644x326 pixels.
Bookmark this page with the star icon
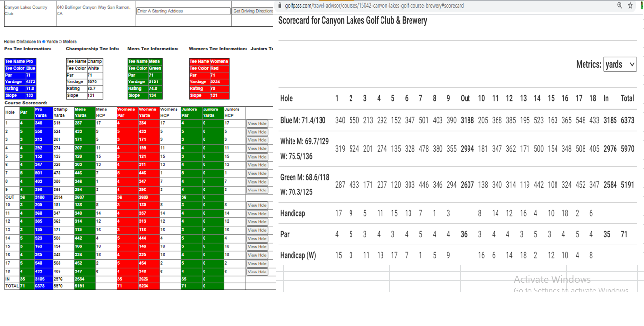(x=630, y=6)
